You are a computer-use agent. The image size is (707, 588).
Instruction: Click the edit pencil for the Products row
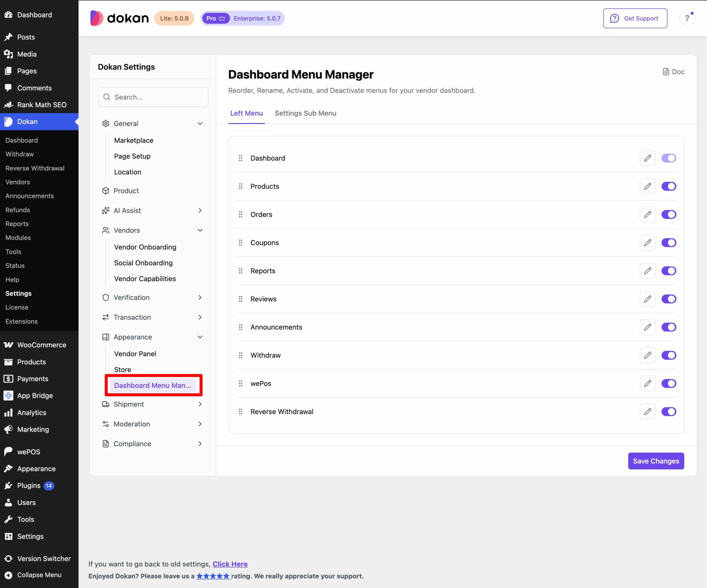(x=647, y=186)
